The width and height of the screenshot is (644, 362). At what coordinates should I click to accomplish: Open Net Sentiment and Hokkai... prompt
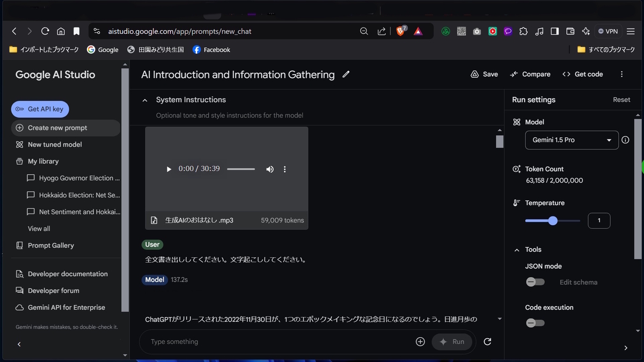pyautogui.click(x=74, y=212)
